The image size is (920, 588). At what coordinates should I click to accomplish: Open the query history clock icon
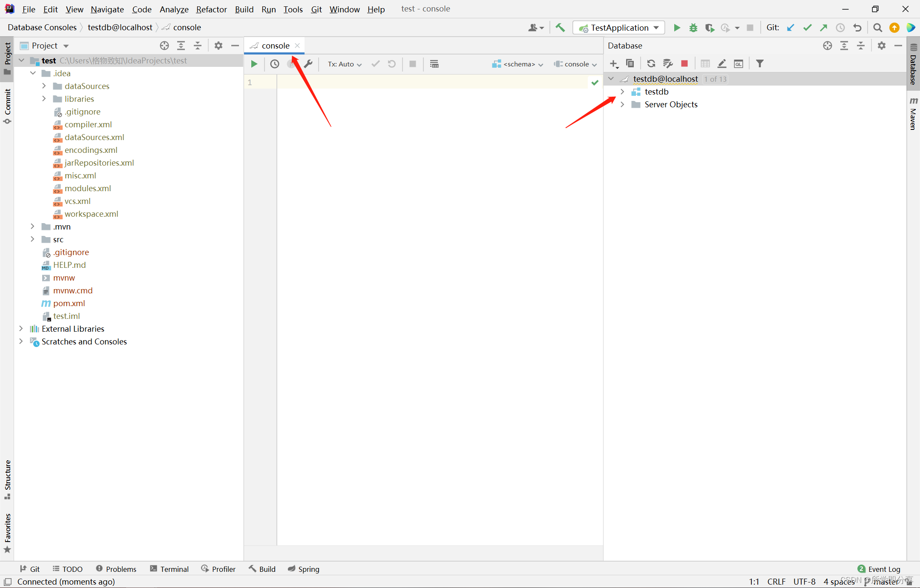[275, 64]
